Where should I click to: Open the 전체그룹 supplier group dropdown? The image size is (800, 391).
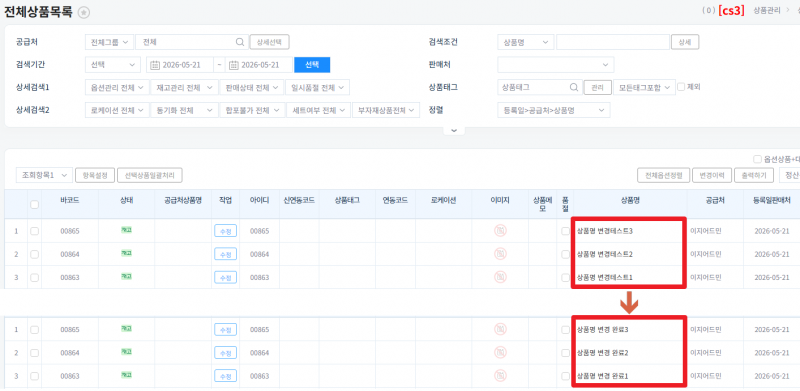click(x=109, y=42)
